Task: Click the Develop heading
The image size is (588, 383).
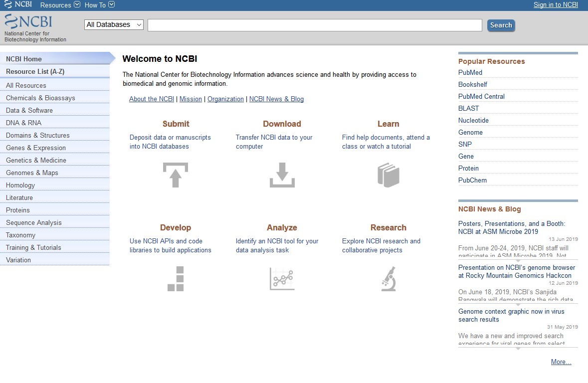Action: (x=176, y=228)
